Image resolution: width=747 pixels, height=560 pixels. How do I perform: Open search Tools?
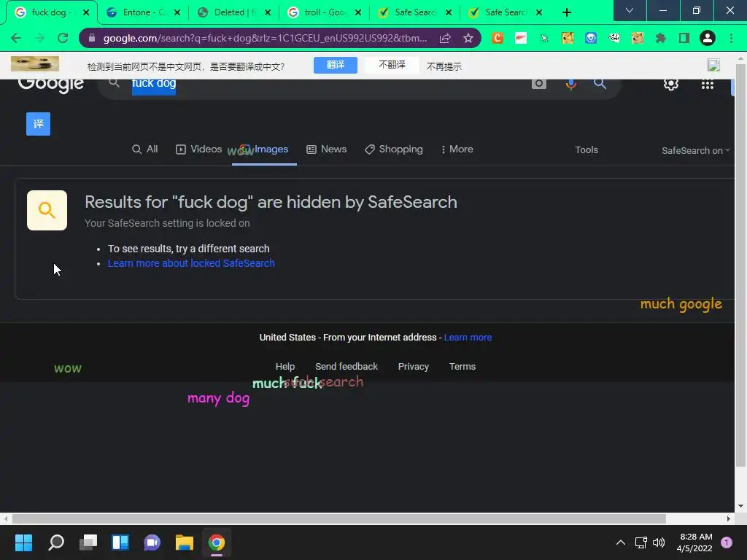pyautogui.click(x=586, y=149)
